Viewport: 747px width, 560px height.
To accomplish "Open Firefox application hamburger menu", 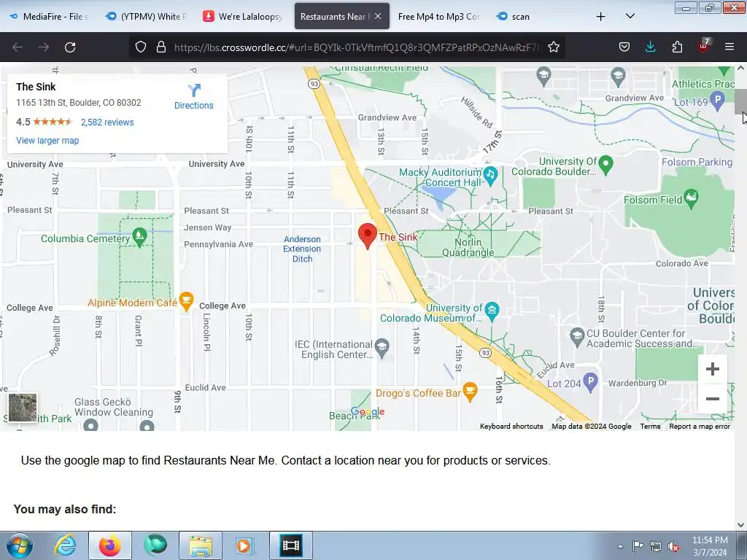I will (729, 47).
